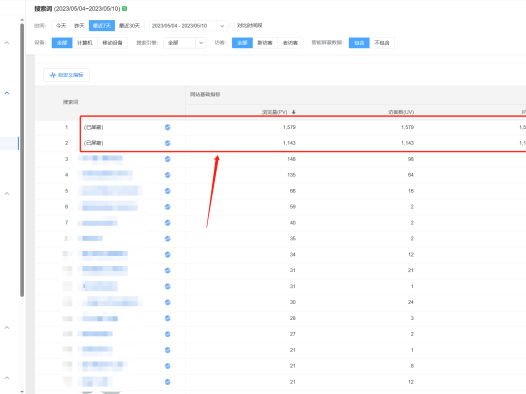Image resolution: width=526 pixels, height=394 pixels.
Task: Click the blue round icon in rank 2 row
Action: click(167, 143)
